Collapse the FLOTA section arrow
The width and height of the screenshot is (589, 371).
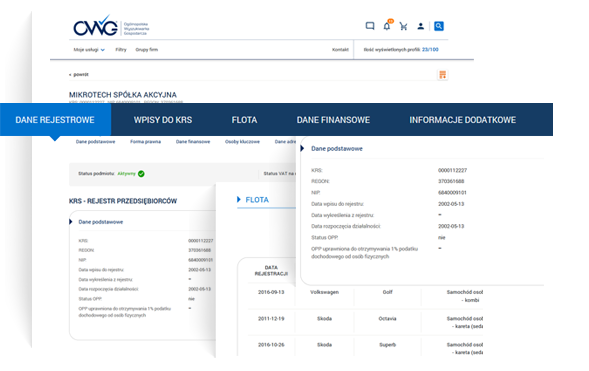click(239, 199)
